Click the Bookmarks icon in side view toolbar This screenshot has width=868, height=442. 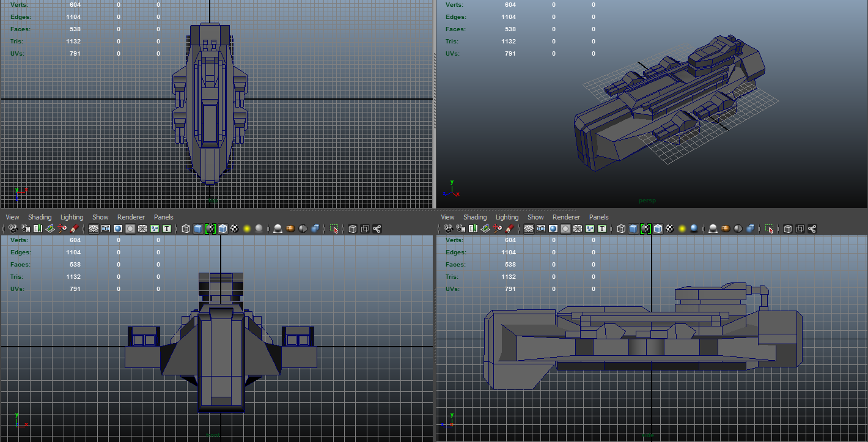click(x=473, y=229)
